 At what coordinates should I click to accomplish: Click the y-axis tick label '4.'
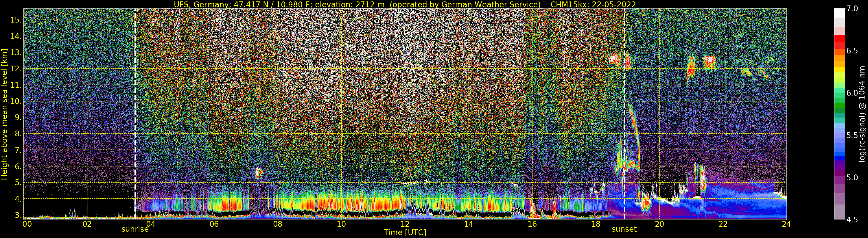18,199
